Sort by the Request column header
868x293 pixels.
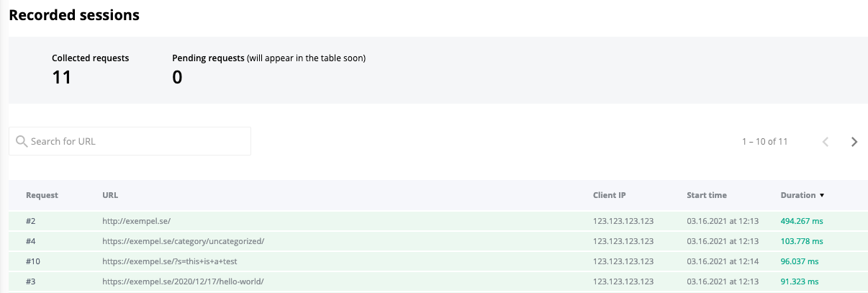pos(42,195)
